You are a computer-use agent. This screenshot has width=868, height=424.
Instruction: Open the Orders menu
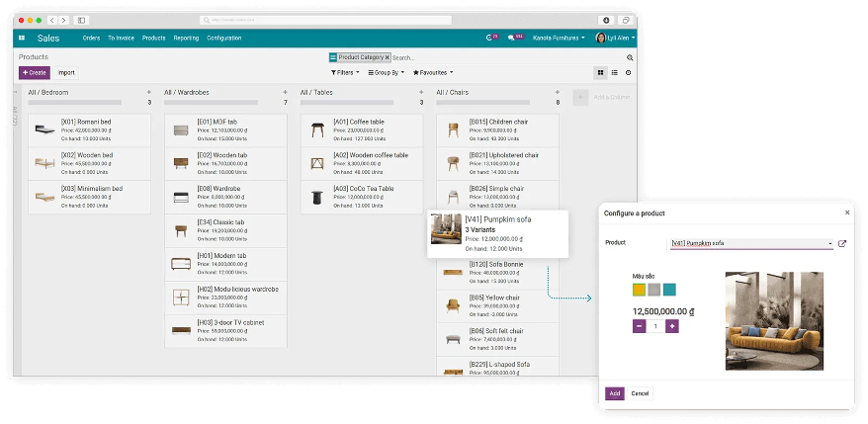91,39
